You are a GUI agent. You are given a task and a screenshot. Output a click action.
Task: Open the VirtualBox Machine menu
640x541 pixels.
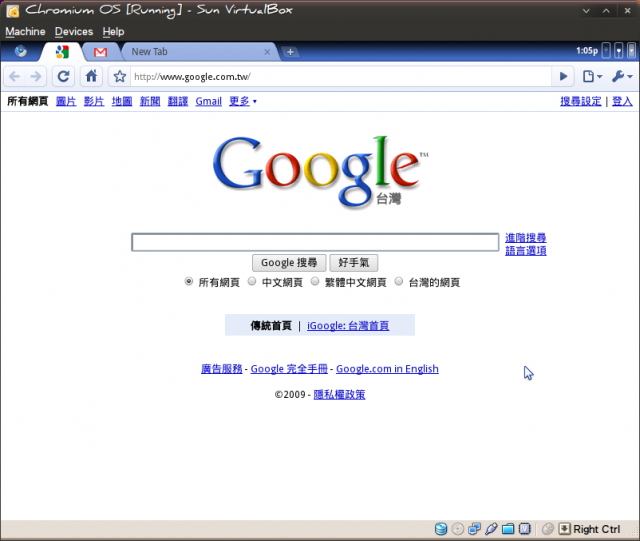[x=25, y=31]
